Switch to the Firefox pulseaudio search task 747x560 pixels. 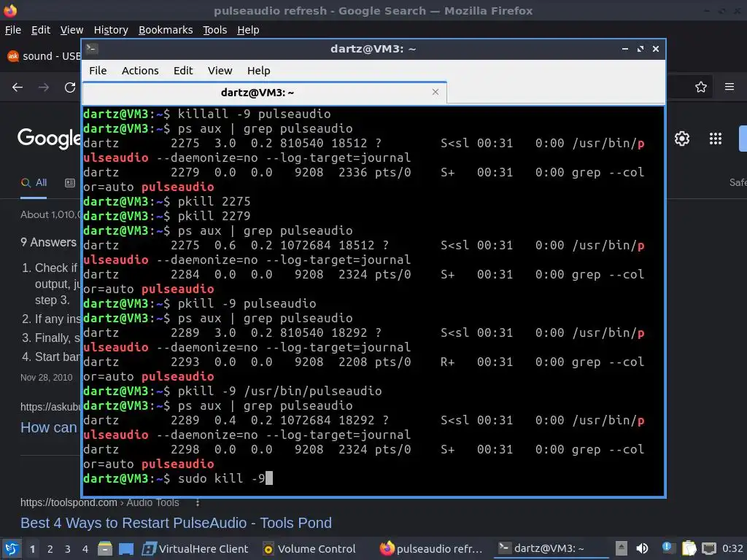tap(431, 549)
